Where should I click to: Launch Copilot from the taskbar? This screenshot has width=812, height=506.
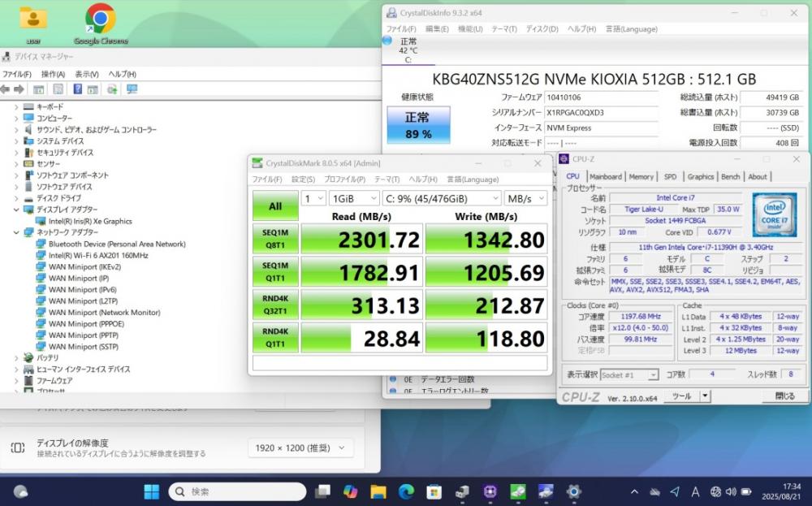tap(351, 491)
